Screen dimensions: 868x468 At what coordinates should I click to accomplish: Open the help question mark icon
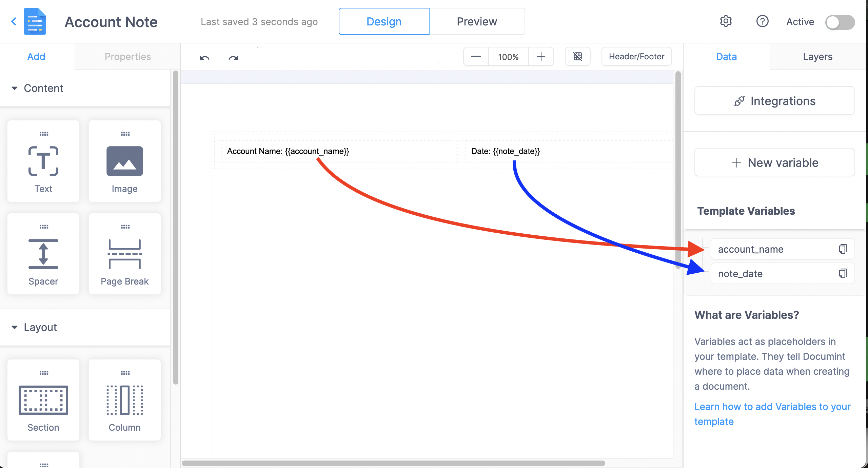point(762,21)
